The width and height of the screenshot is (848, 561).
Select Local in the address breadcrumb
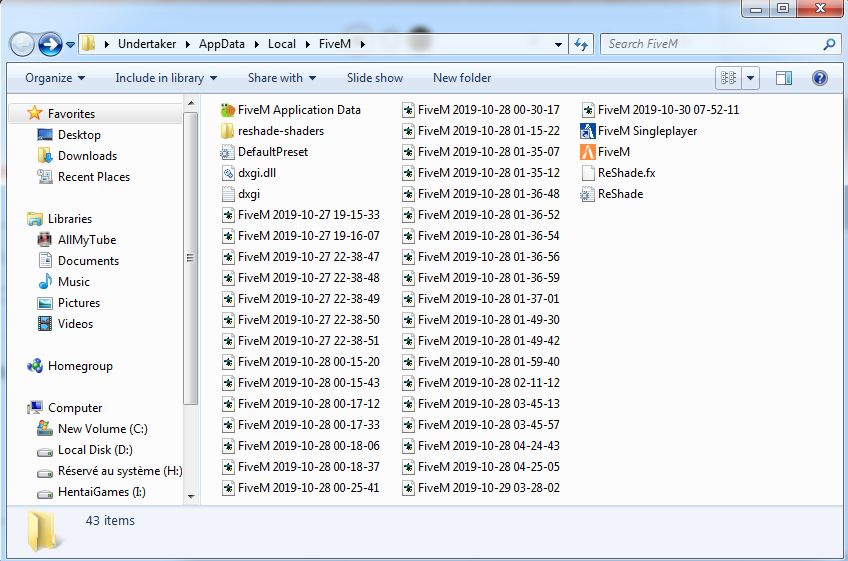click(x=282, y=44)
